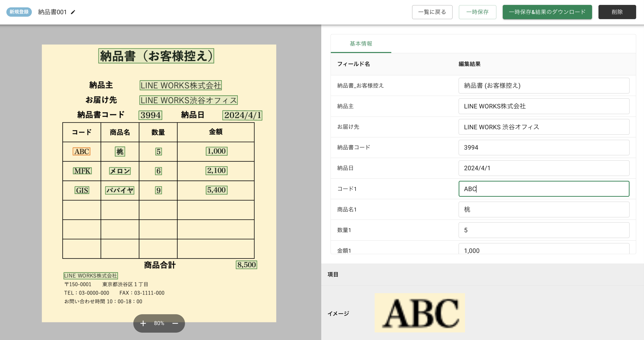Click the 納品日 field showing 2024/4/1
Viewport: 644px width, 340px height.
[544, 168]
